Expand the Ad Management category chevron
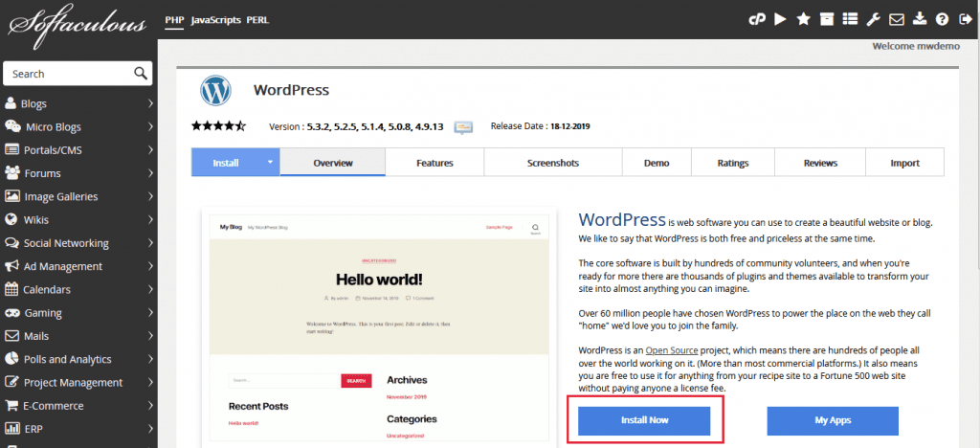The width and height of the screenshot is (980, 448). click(150, 266)
